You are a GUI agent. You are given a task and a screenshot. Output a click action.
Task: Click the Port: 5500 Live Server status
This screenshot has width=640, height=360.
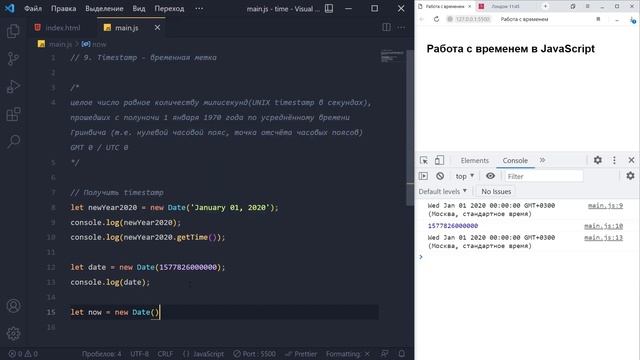pyautogui.click(x=255, y=354)
